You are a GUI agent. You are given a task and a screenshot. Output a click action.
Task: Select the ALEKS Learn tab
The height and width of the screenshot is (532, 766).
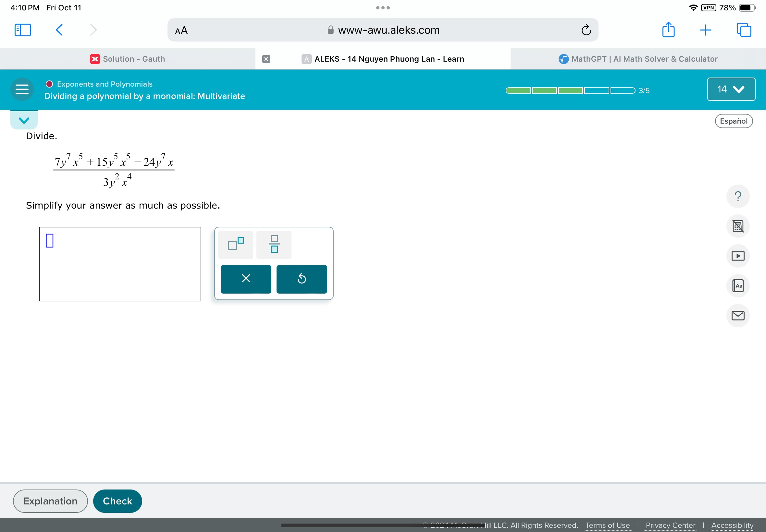(383, 59)
